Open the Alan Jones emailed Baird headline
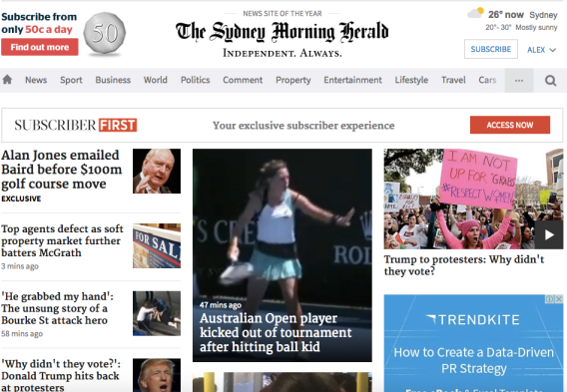The image size is (567, 392). tap(62, 170)
